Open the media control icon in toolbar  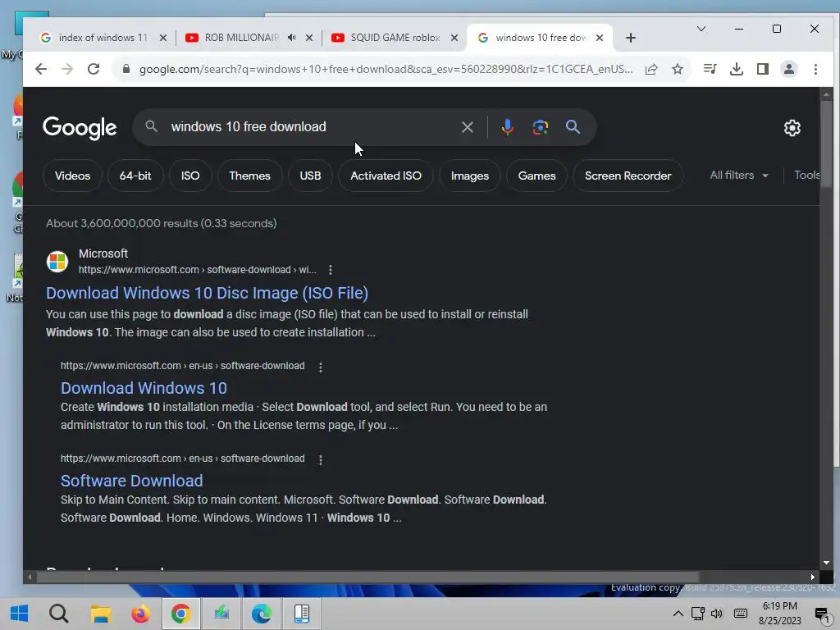(710, 69)
